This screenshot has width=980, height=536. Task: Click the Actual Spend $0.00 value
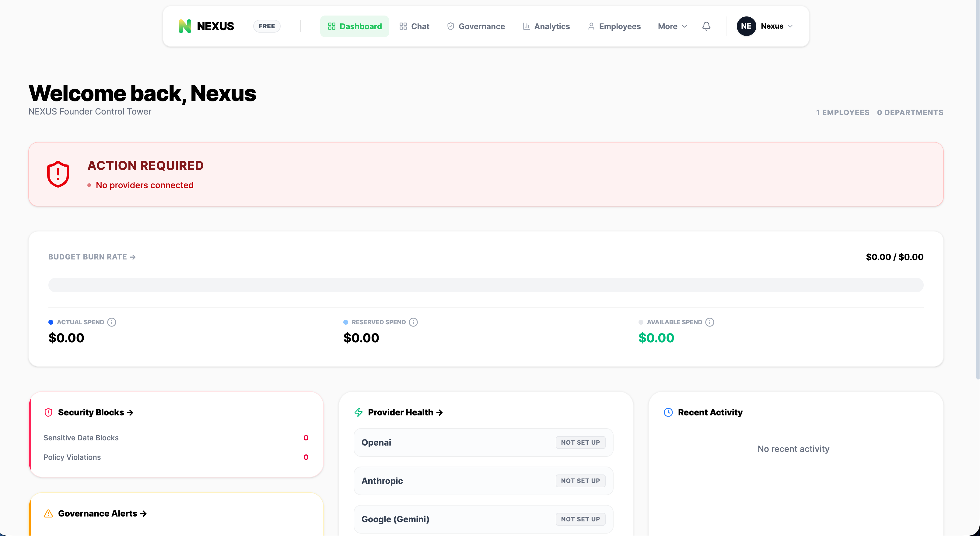66,338
